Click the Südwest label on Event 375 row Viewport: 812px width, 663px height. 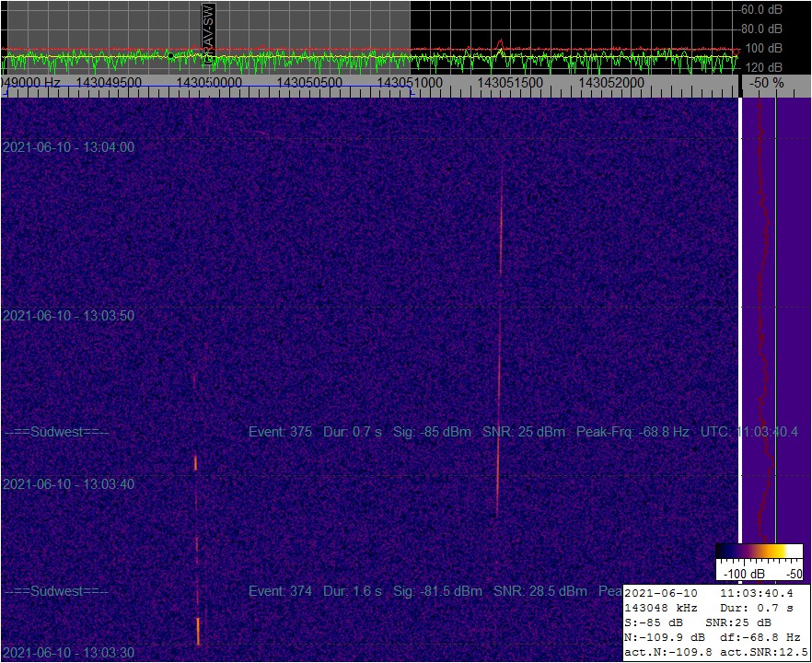click(57, 432)
